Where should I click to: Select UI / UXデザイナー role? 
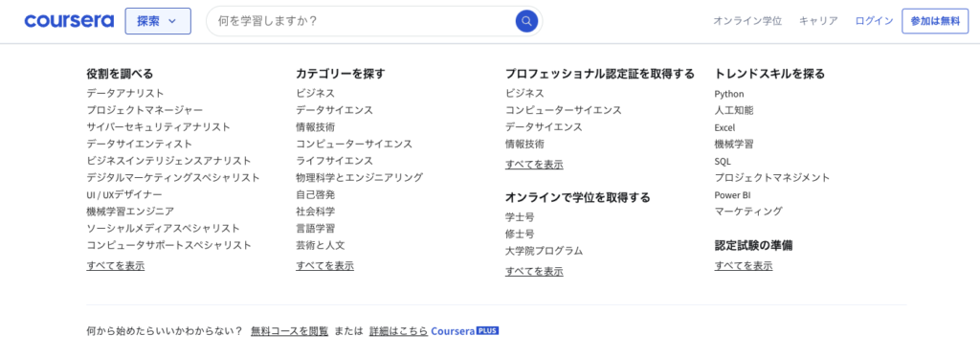(x=124, y=194)
